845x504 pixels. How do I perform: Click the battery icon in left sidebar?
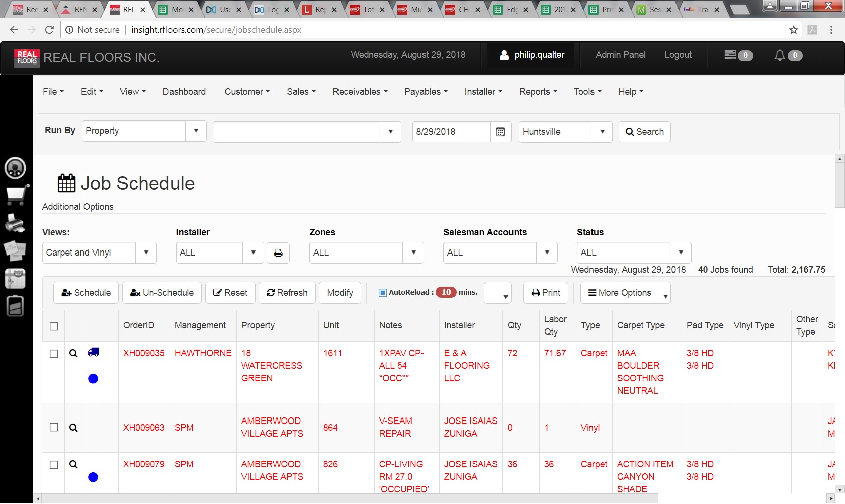pos(15,306)
